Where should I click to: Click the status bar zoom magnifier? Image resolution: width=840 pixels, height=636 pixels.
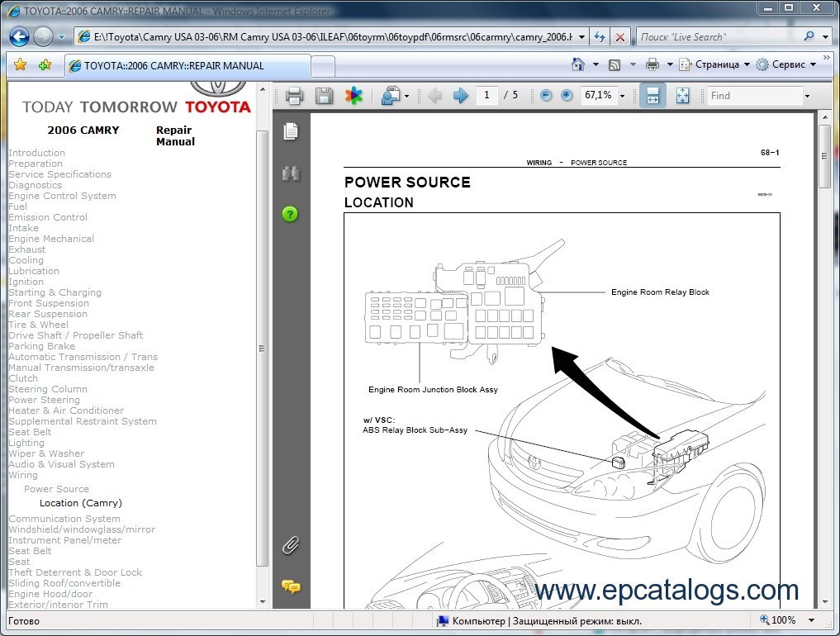pyautogui.click(x=765, y=620)
